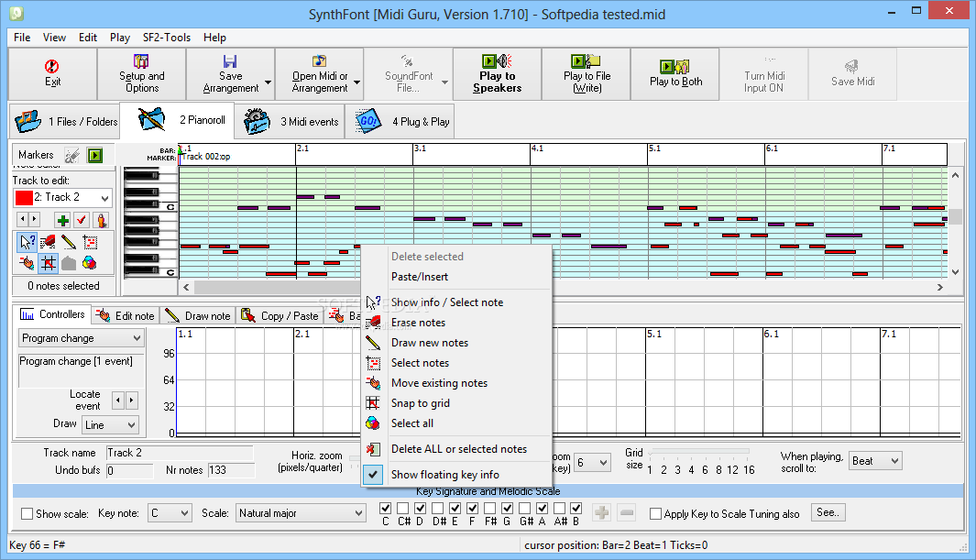Screen dimensions: 976x560
Task: Click the Save Arrangement button
Action: 230,73
